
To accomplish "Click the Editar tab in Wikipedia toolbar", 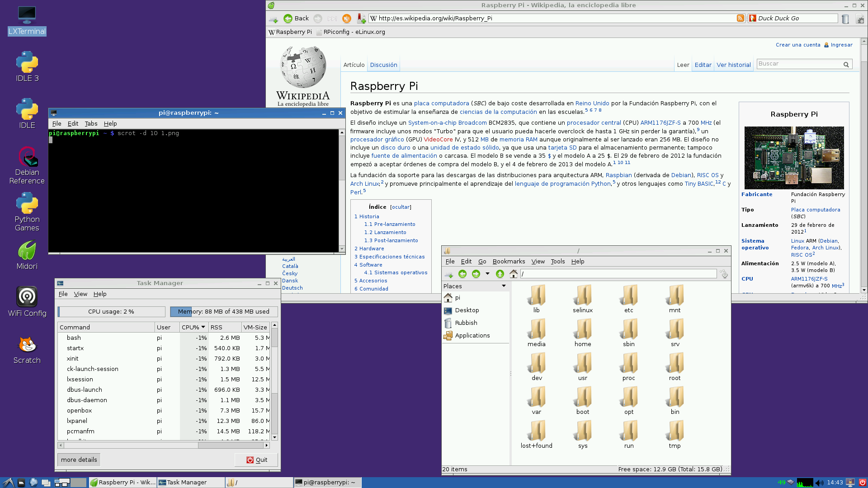I will (x=703, y=64).
